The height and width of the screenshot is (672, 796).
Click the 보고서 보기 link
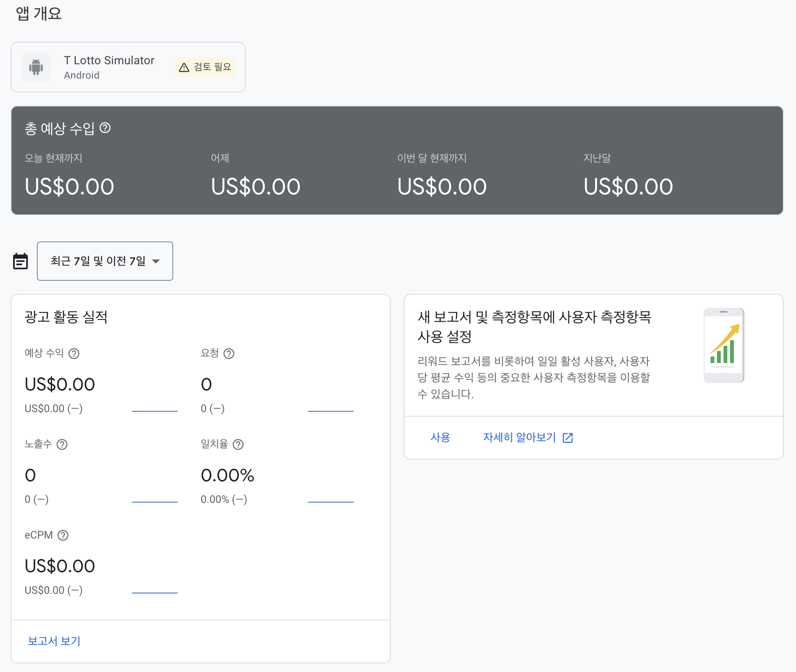[54, 641]
